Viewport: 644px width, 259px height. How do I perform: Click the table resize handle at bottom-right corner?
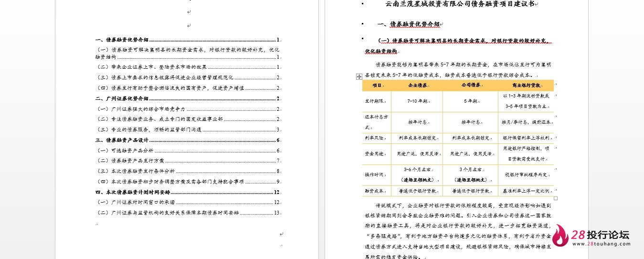tap(556, 198)
